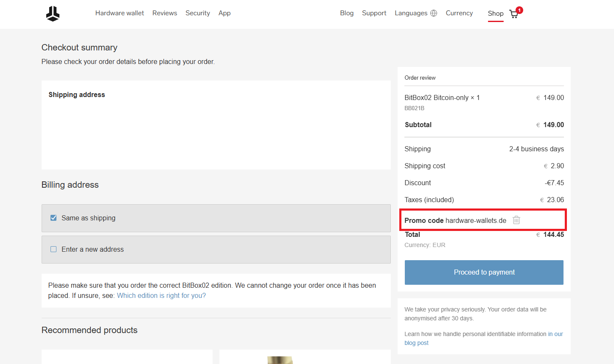Go to Reviews from the top navigation
The width and height of the screenshot is (614, 364).
tap(165, 13)
